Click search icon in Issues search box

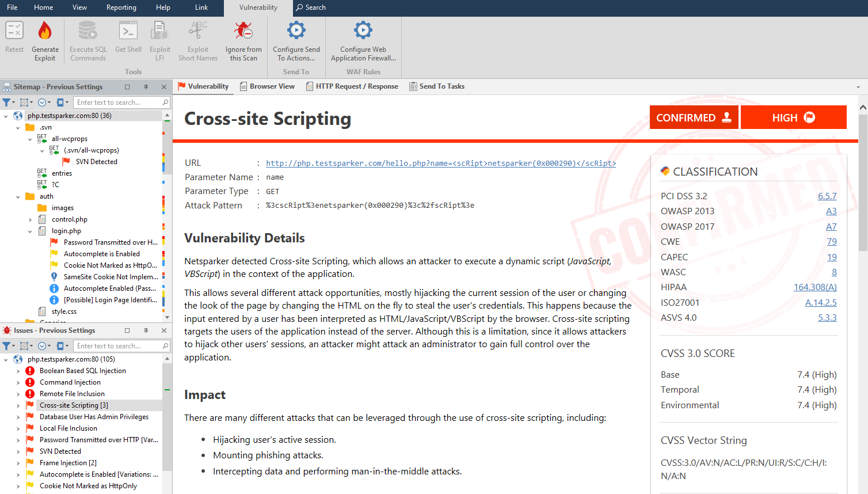[x=165, y=346]
